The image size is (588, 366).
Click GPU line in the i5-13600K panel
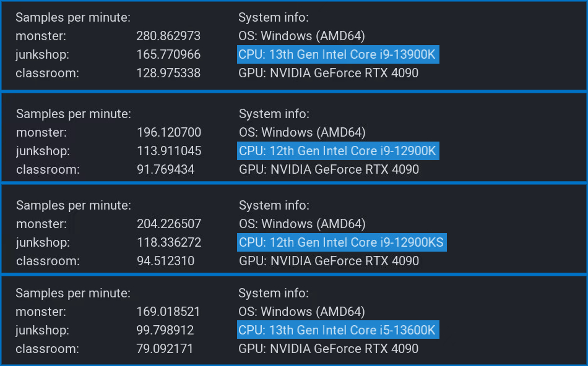tap(329, 349)
